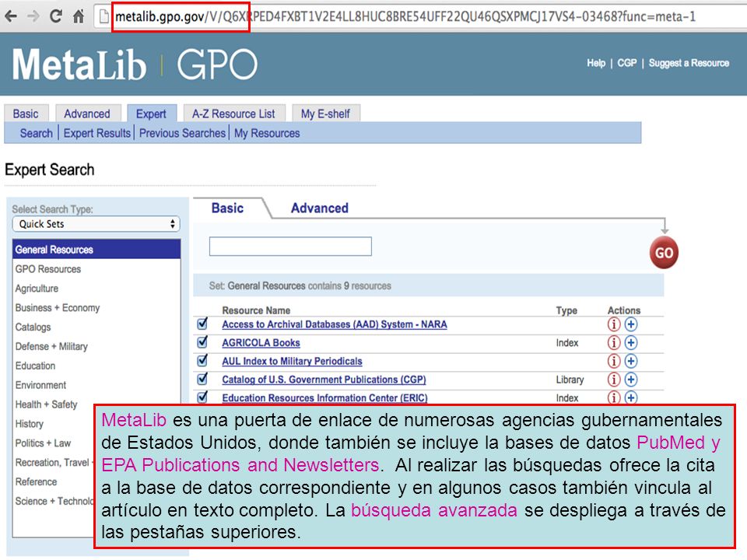Add AGRICOLA Books with plus icon
This screenshot has width=747, height=560.
[631, 342]
